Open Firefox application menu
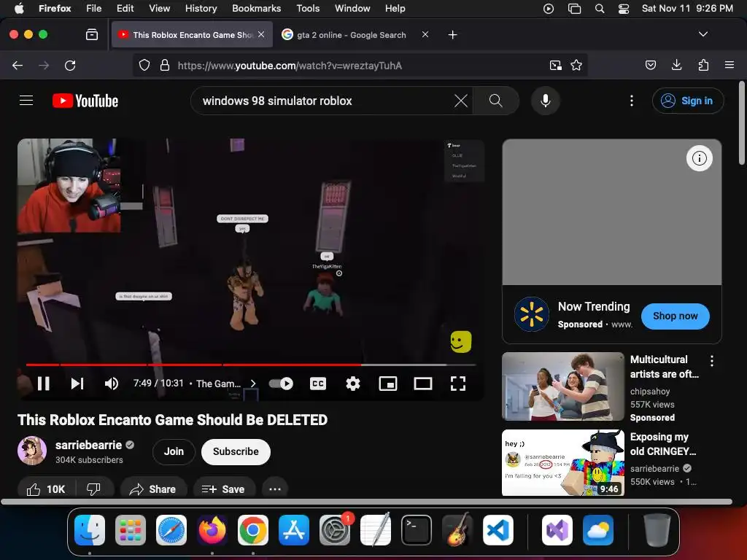This screenshot has height=560, width=747. point(729,65)
